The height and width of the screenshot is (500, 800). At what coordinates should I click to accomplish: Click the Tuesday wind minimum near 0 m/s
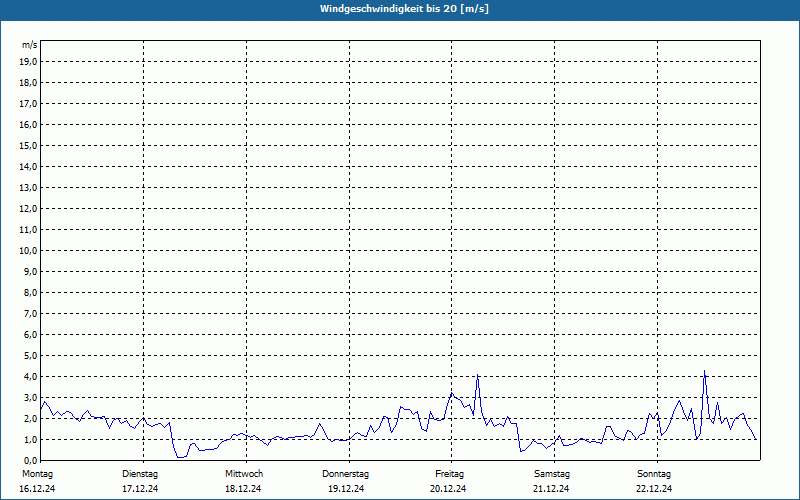click(180, 457)
